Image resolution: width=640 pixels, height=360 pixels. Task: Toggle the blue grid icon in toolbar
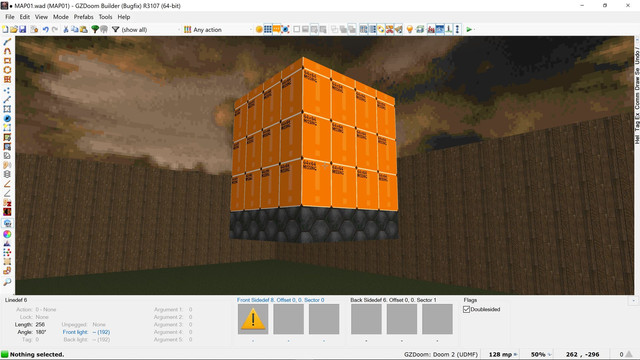[268, 29]
